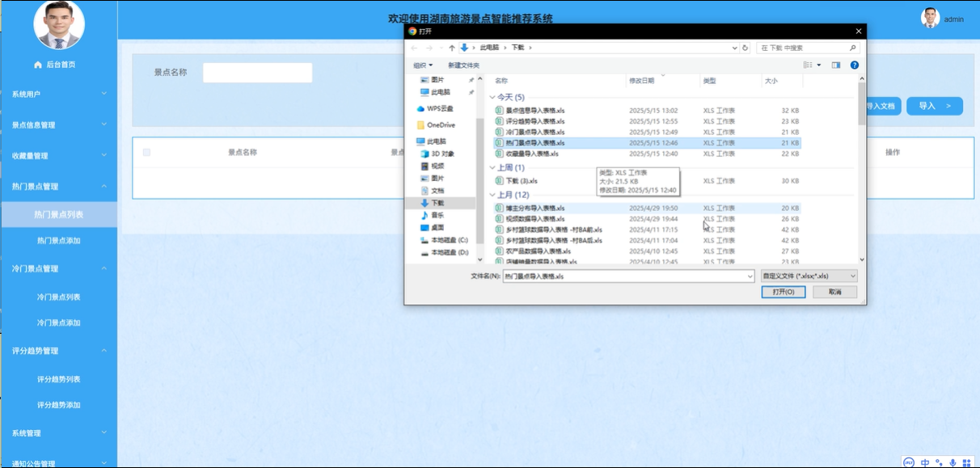Image resolution: width=980 pixels, height=468 pixels.
Task: Collapse the 上月 (12) file group
Action: 491,195
